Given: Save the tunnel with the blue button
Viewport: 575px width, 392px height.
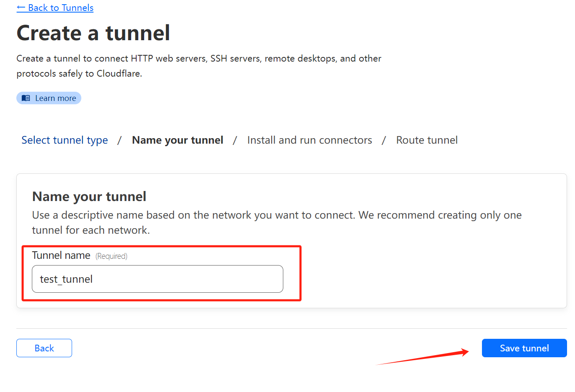Looking at the screenshot, I should click(x=524, y=348).
